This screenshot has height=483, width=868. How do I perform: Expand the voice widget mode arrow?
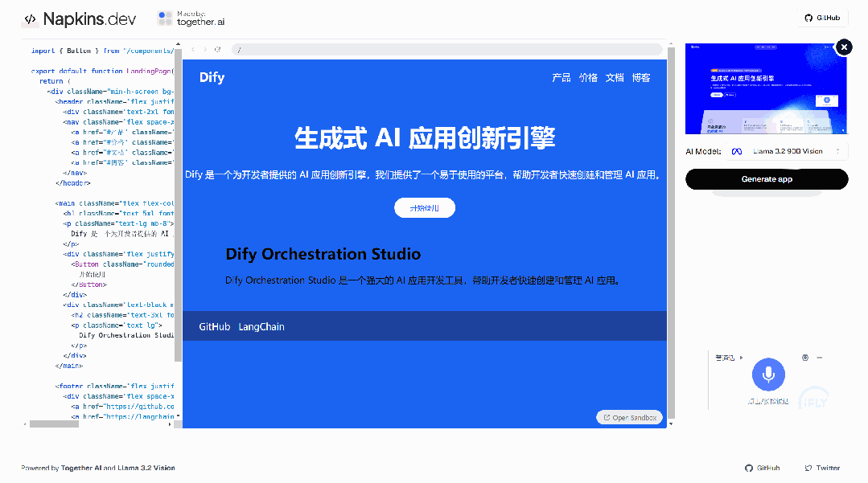coord(741,358)
